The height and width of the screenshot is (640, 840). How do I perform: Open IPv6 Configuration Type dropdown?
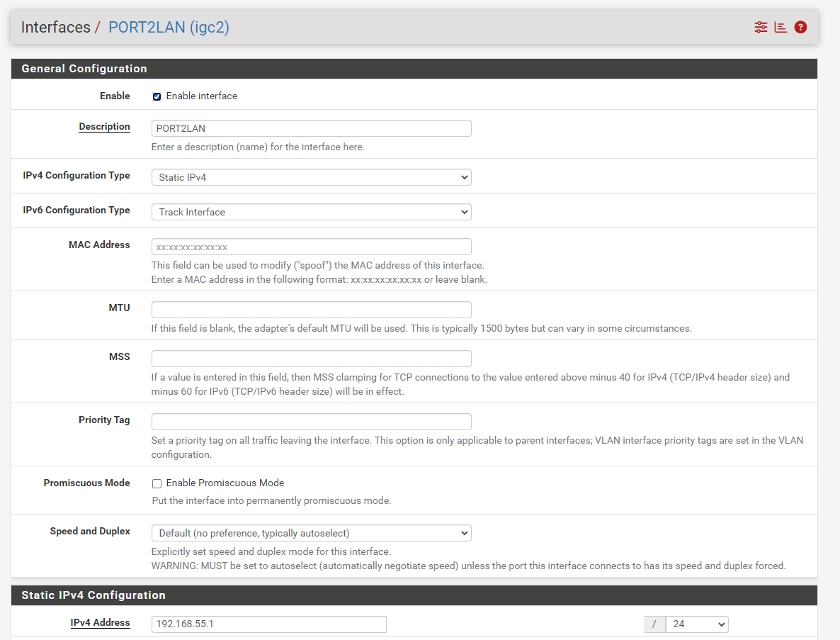coord(311,212)
